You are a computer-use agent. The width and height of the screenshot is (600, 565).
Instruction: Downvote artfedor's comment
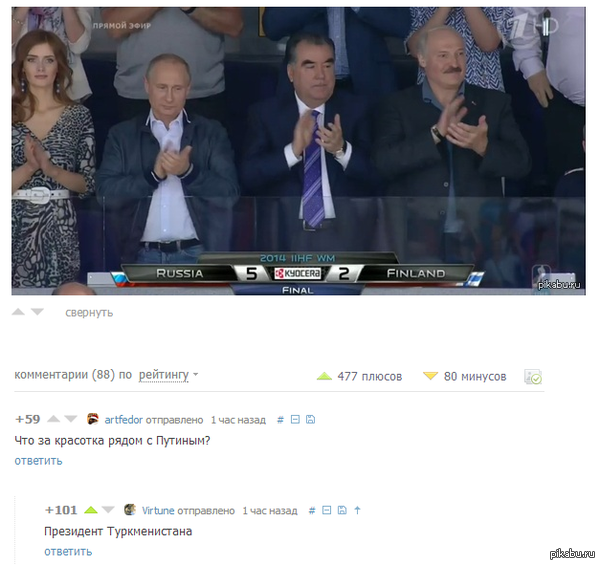point(71,419)
